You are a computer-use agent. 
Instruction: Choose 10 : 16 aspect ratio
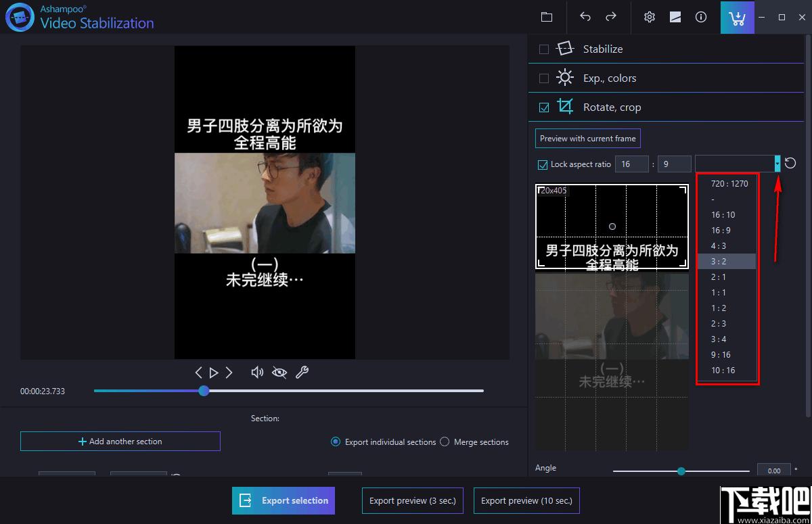[x=727, y=371]
